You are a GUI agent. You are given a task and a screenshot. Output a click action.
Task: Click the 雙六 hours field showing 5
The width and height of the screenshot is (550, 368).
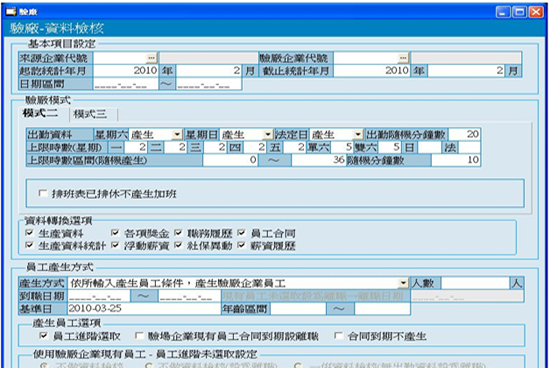(390, 147)
